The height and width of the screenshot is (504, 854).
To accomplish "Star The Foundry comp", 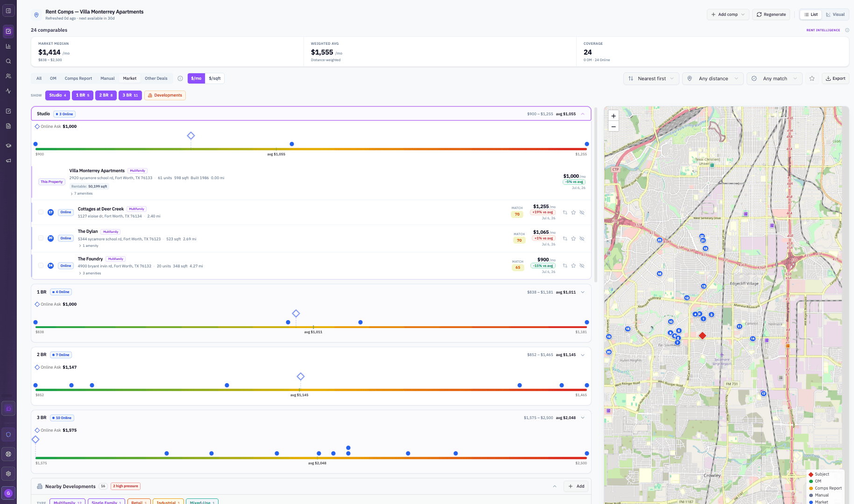I will pyautogui.click(x=573, y=266).
